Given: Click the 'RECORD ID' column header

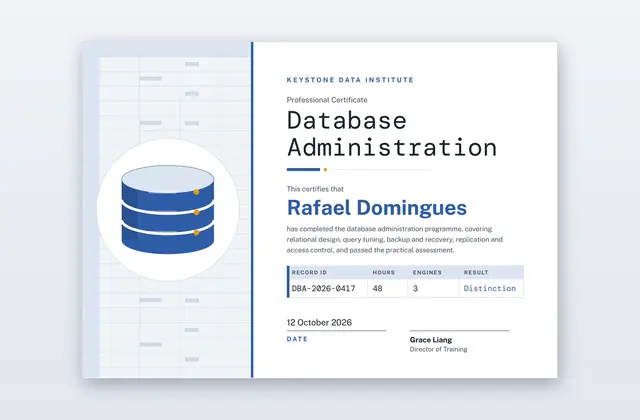Looking at the screenshot, I should click(x=309, y=272).
